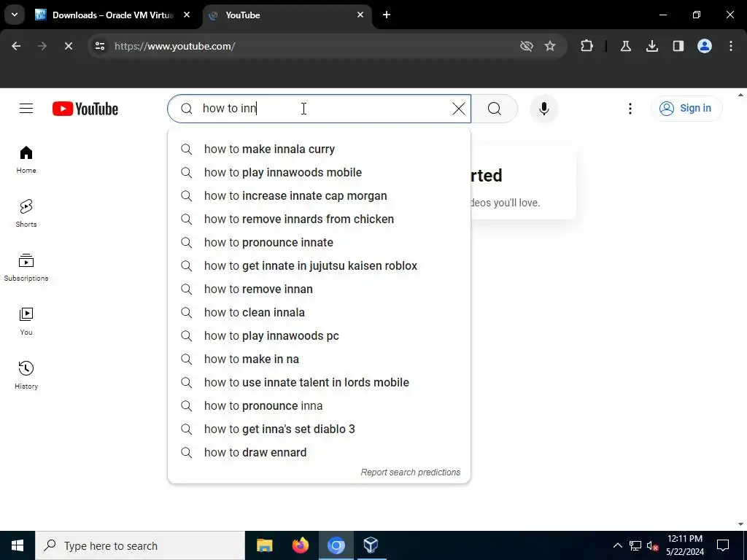
Task: Open the tab search dropdown arrow
Action: [x=15, y=15]
